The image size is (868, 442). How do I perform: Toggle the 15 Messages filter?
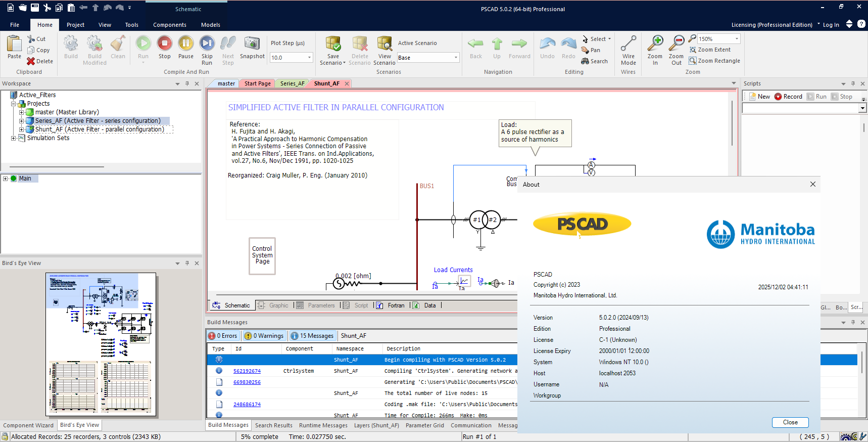coord(312,336)
